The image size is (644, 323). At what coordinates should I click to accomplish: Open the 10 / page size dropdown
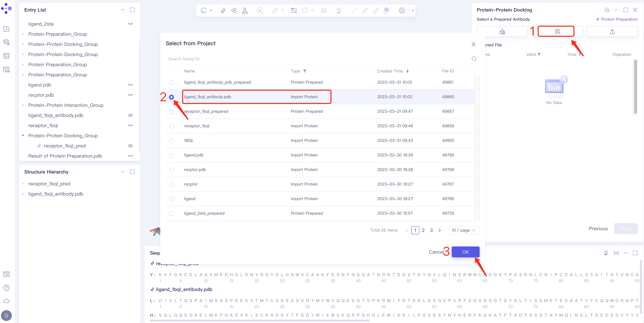coord(464,230)
